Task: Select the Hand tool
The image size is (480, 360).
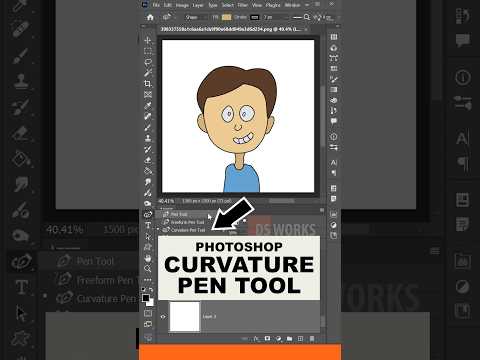Action: (148, 258)
